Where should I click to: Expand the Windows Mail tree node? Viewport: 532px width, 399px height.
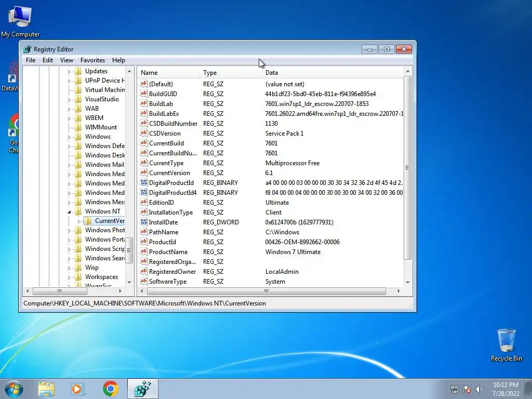point(69,165)
